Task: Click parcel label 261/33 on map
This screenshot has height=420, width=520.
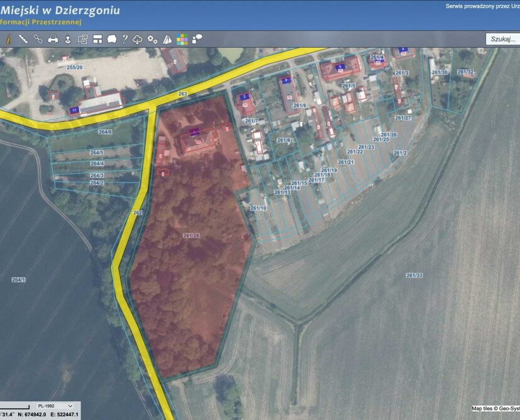Action: [414, 275]
